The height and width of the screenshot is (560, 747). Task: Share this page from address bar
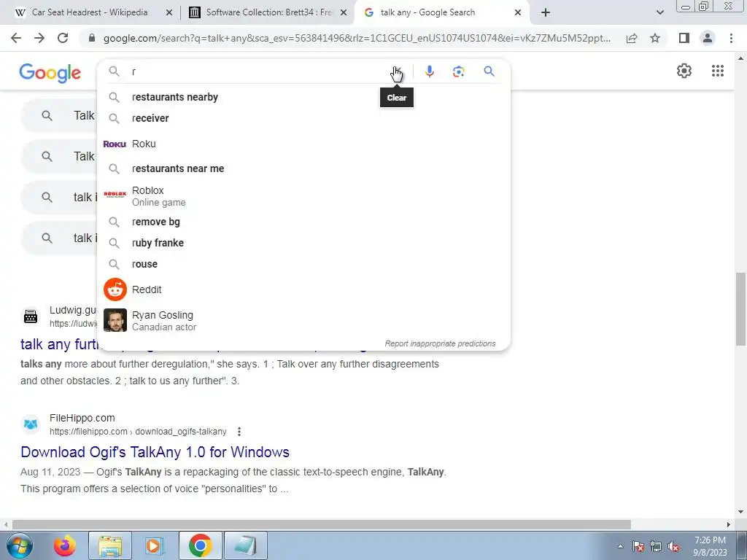pos(632,39)
